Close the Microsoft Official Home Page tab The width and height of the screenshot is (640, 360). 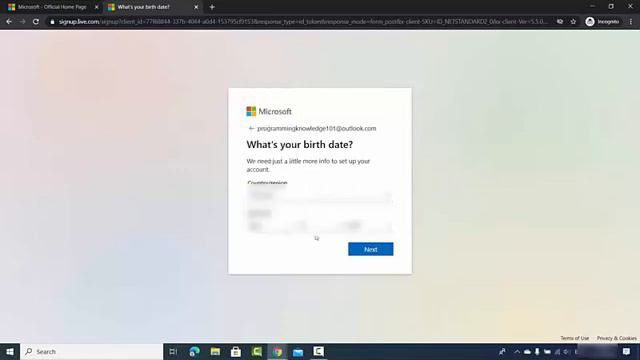pyautogui.click(x=97, y=7)
